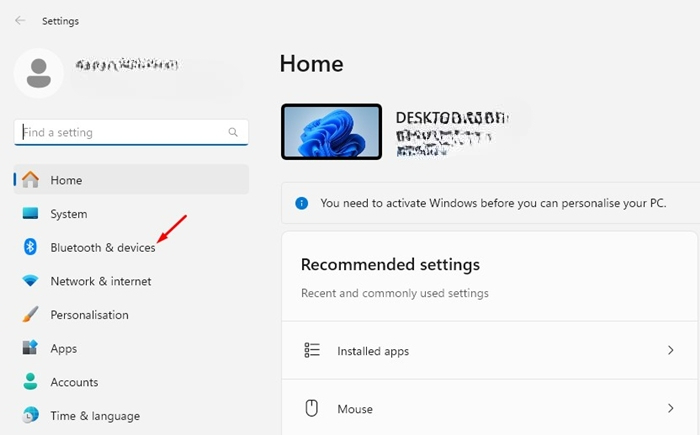Expand the Mouse row chevron
The width and height of the screenshot is (700, 435).
(x=671, y=408)
